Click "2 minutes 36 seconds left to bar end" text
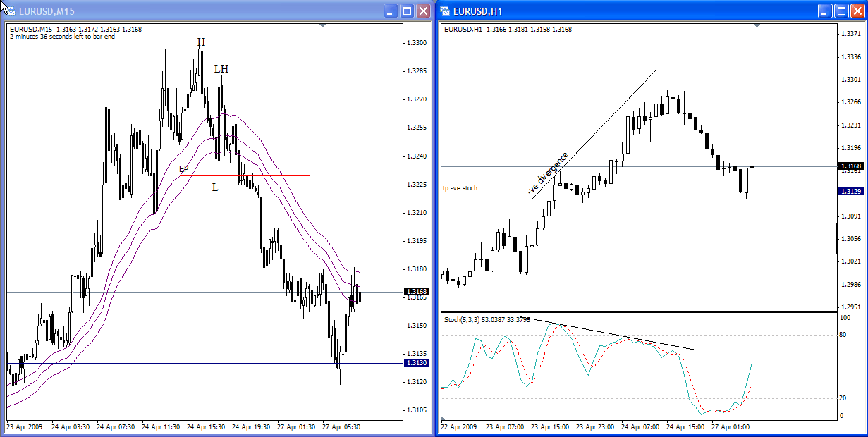 [x=62, y=37]
